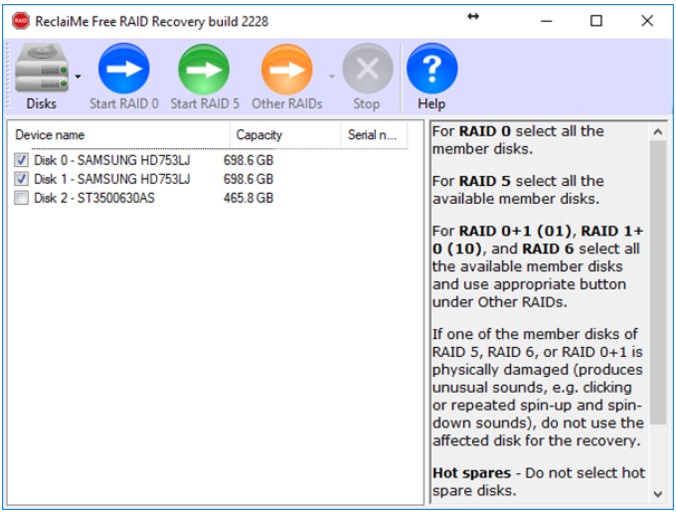Click the Hot spares help text

538,482
